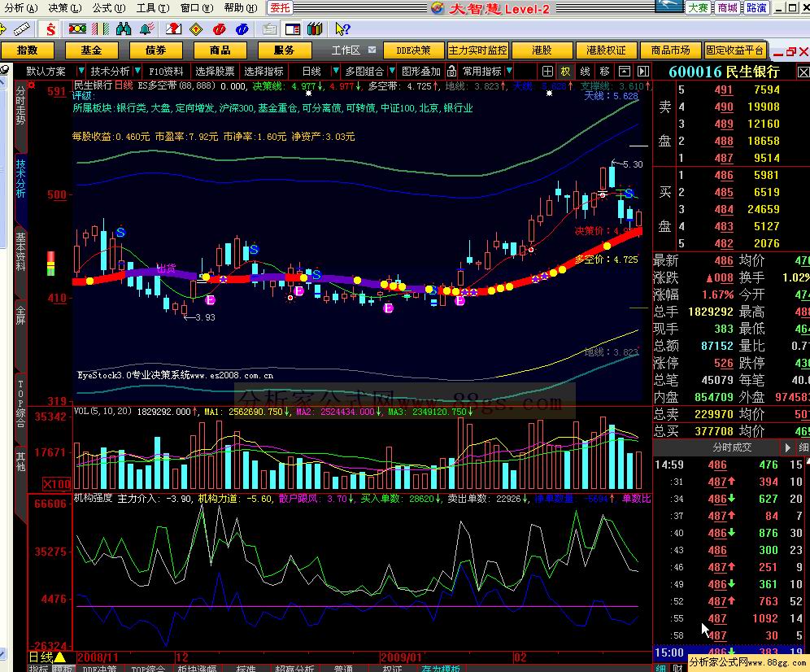The width and height of the screenshot is (810, 672).
Task: Click F10资料 in the toolbar
Action: (166, 72)
